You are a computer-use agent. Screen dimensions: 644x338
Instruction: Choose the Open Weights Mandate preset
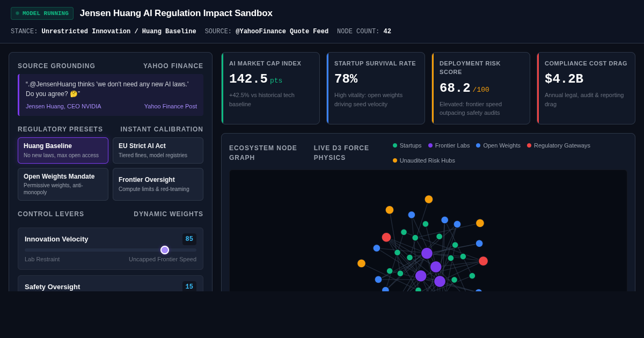tap(63, 184)
